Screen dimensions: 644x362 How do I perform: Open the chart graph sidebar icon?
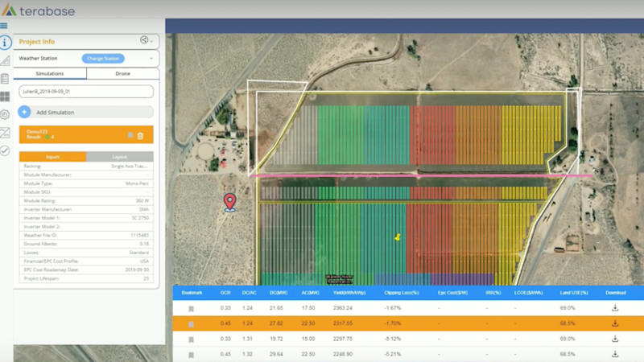[5, 133]
